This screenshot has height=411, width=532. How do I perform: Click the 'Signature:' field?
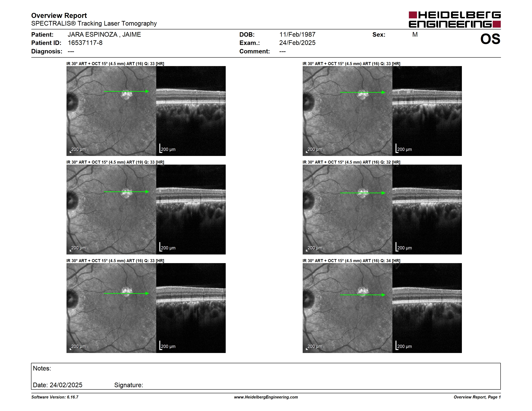(129, 385)
